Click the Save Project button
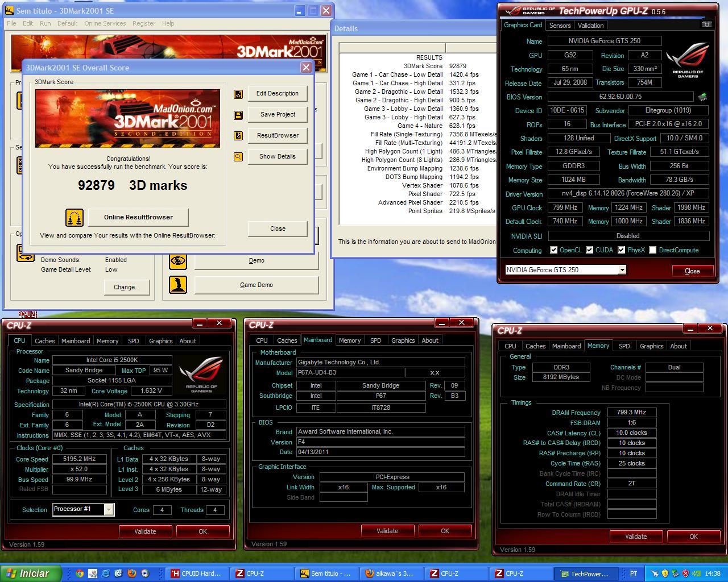The height and width of the screenshot is (582, 728). [278, 115]
